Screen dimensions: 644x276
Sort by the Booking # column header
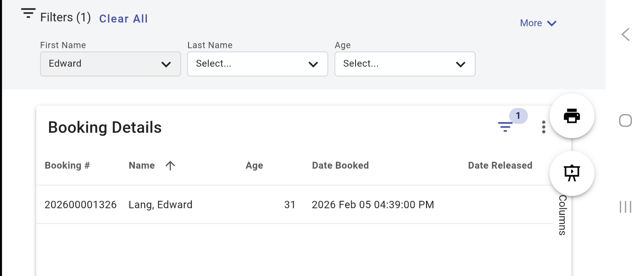(67, 165)
